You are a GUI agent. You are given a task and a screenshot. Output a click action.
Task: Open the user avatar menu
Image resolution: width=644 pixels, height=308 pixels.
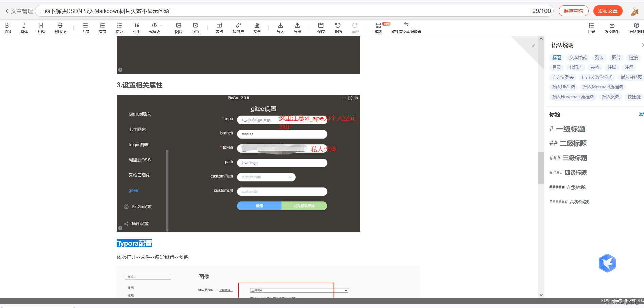click(634, 11)
